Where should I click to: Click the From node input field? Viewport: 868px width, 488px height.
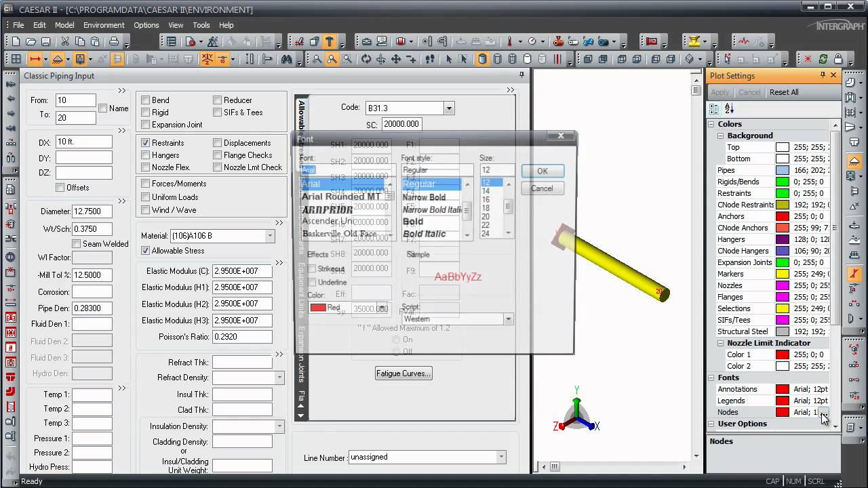tap(75, 100)
